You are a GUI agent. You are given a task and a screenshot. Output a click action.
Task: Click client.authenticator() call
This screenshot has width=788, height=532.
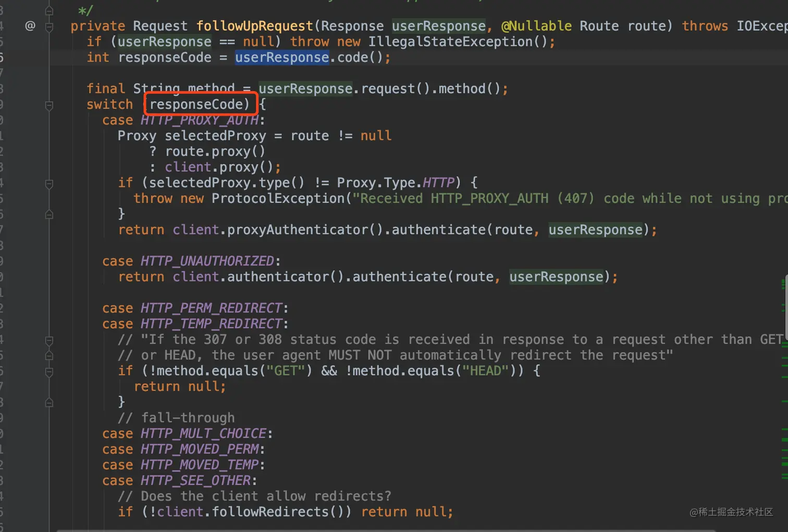tap(258, 277)
